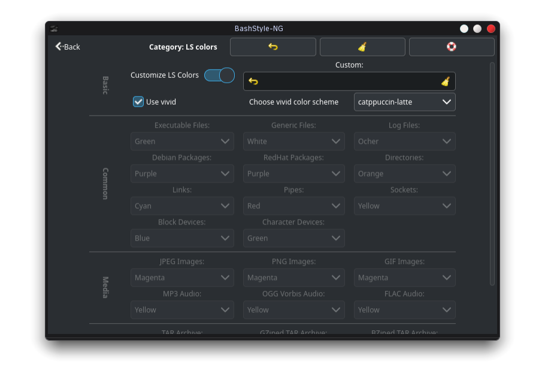Screen dimensions: 545x392
Task: Click the app icon in title bar
Action: point(54,29)
